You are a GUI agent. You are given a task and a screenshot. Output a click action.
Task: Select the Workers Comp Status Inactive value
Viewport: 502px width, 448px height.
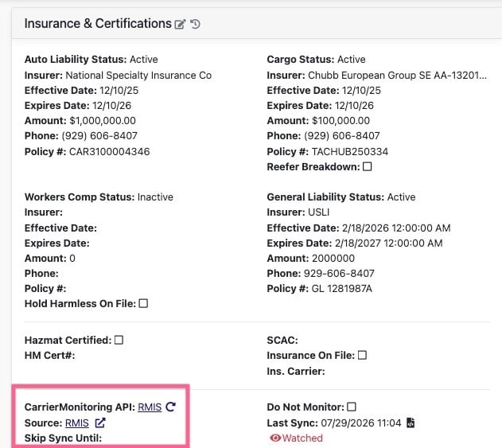(155, 197)
